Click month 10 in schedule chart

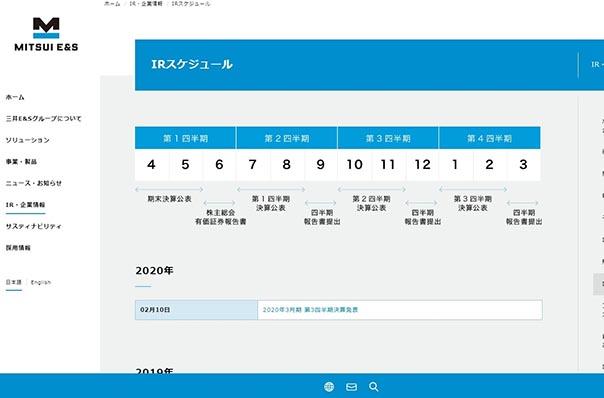pos(354,165)
